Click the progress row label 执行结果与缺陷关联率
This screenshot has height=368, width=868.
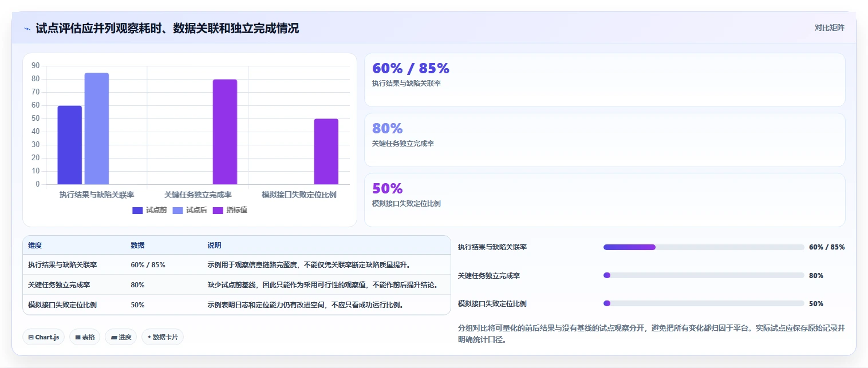tap(492, 247)
